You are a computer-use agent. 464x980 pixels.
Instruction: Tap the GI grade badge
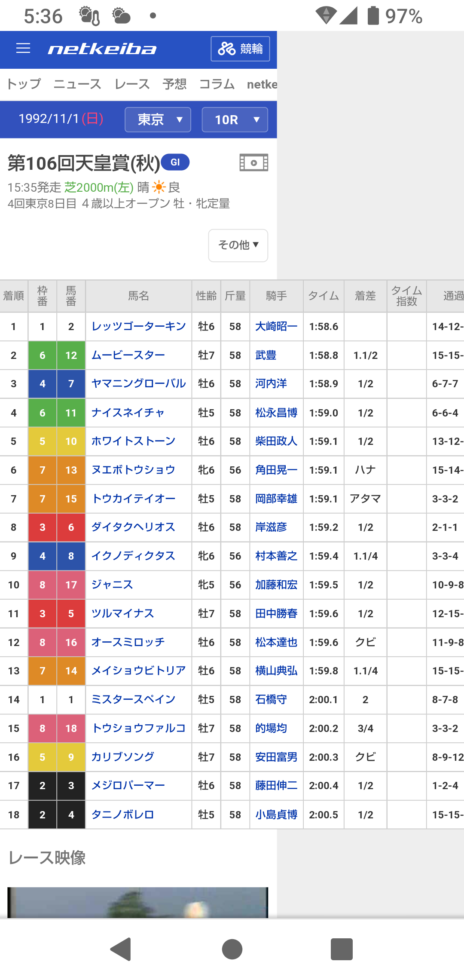[175, 162]
